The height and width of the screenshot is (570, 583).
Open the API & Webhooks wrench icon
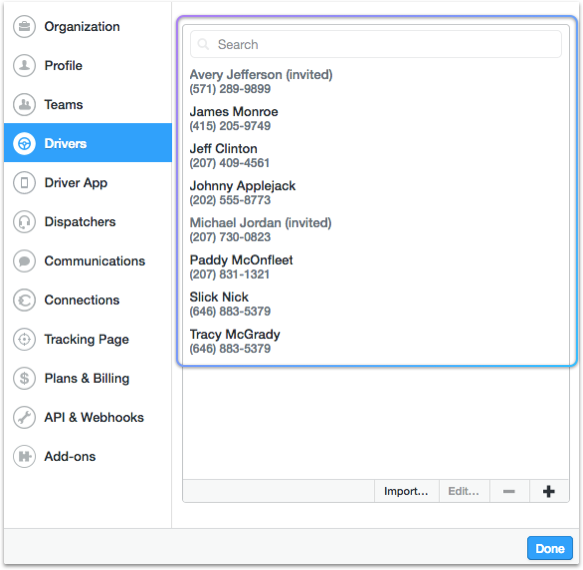pyautogui.click(x=24, y=417)
